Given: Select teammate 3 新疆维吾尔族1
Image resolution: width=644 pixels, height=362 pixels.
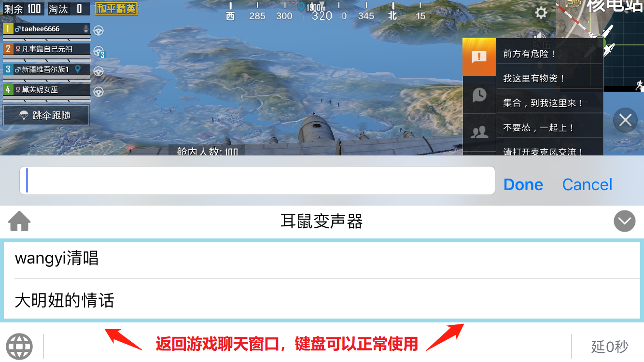Looking at the screenshot, I should click(x=47, y=70).
